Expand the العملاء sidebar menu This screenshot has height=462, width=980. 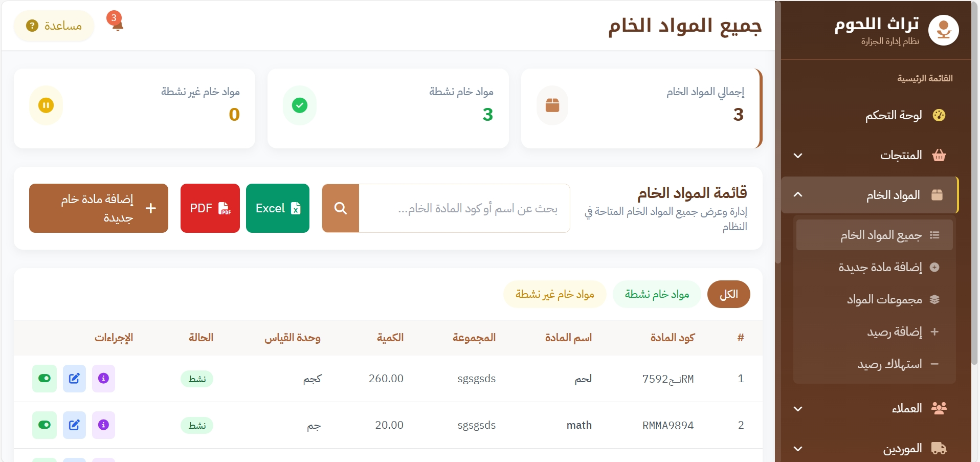click(870, 408)
